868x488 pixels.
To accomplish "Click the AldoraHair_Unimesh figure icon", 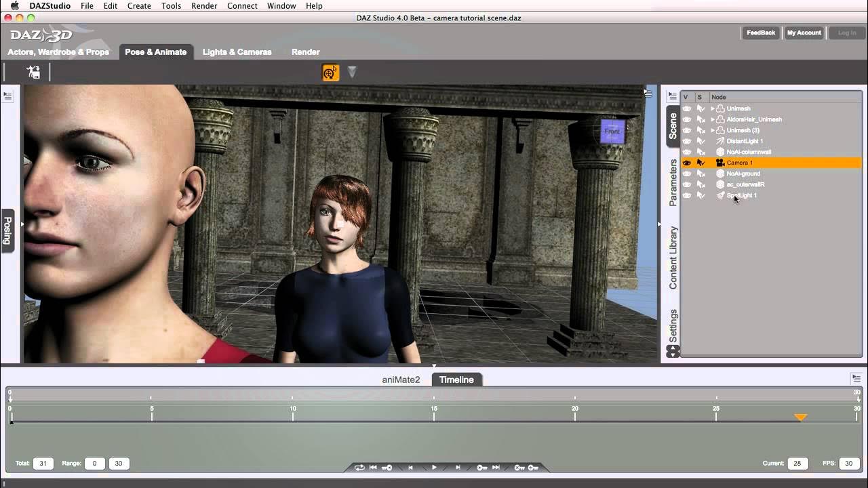I will tap(720, 119).
